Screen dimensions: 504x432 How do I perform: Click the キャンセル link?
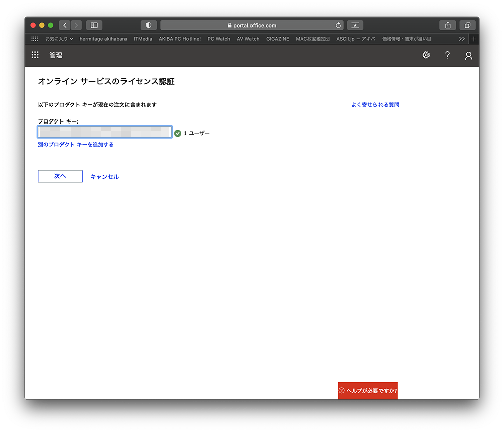pos(104,177)
